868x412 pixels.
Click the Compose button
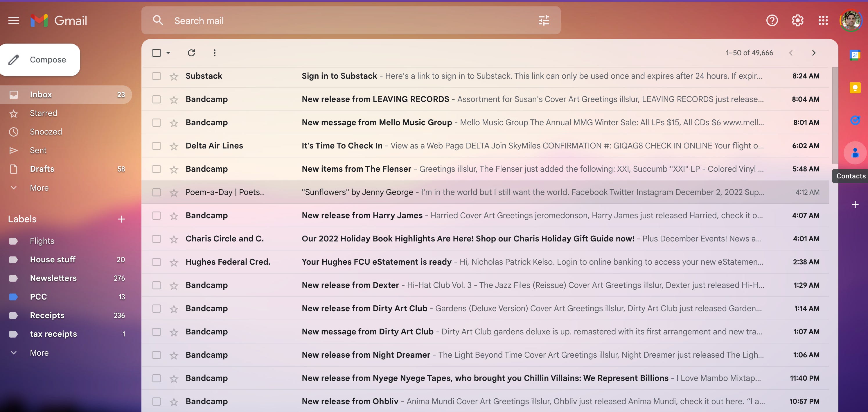(x=39, y=60)
